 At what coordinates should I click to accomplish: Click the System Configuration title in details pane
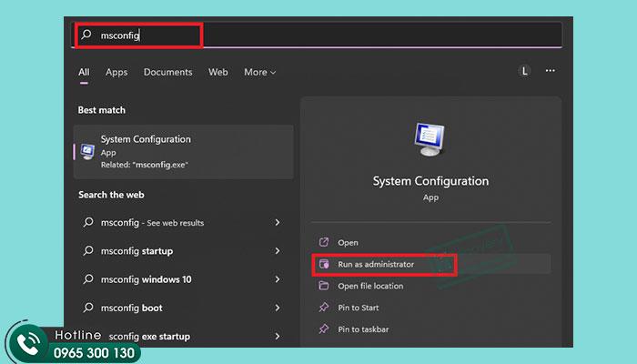[430, 181]
